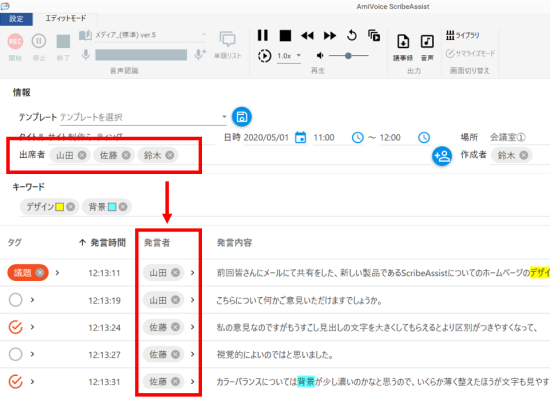Click the dotted circle play icon
The height and width of the screenshot is (397, 550).
(x=264, y=56)
